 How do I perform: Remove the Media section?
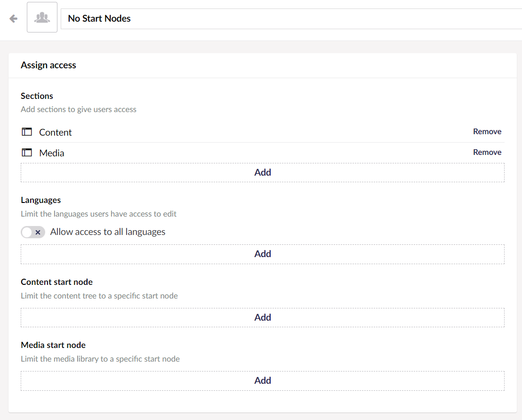coord(487,153)
